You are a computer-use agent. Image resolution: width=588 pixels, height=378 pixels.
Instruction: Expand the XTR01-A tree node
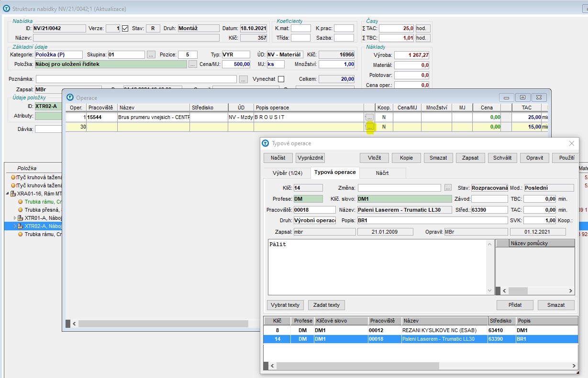pyautogui.click(x=15, y=218)
